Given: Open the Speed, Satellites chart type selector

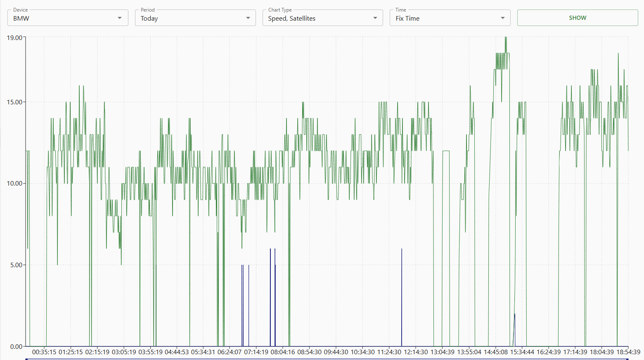Looking at the screenshot, I should [318, 18].
